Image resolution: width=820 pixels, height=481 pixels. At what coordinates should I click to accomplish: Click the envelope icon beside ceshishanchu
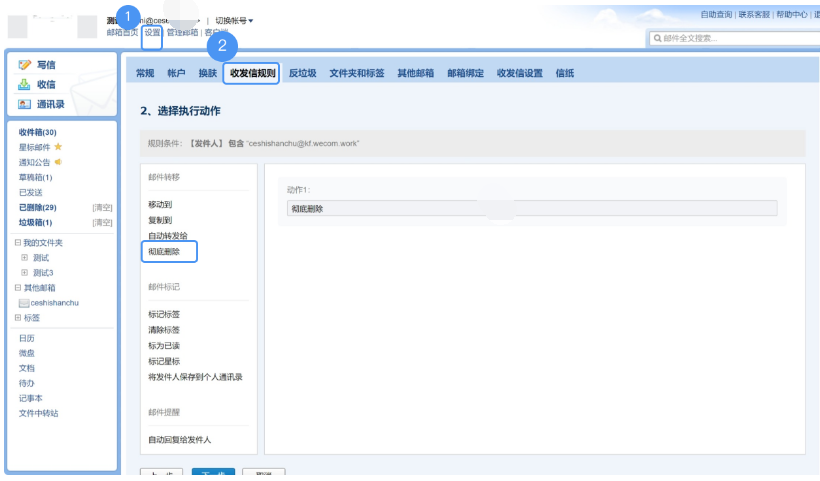point(25,303)
